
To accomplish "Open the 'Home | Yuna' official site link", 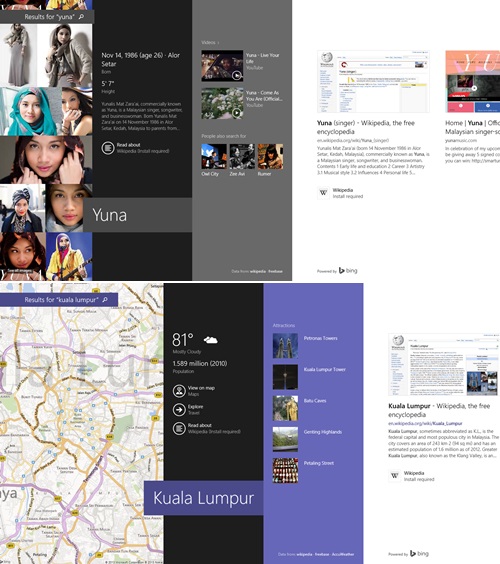I will coord(472,127).
